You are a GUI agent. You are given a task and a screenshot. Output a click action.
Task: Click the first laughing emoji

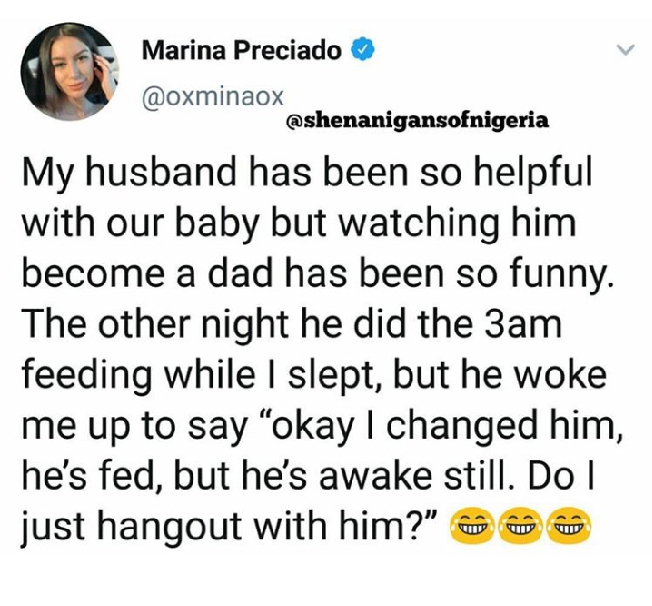(469, 528)
